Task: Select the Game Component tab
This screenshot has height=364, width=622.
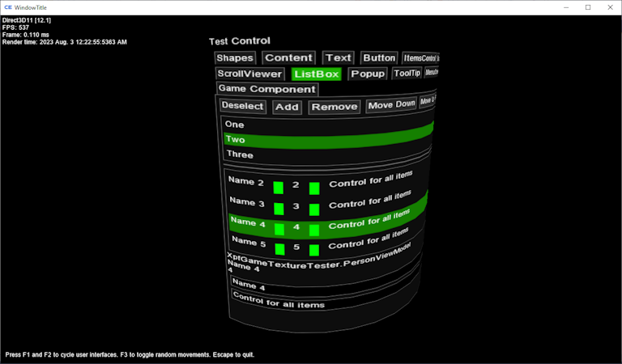Action: [266, 89]
